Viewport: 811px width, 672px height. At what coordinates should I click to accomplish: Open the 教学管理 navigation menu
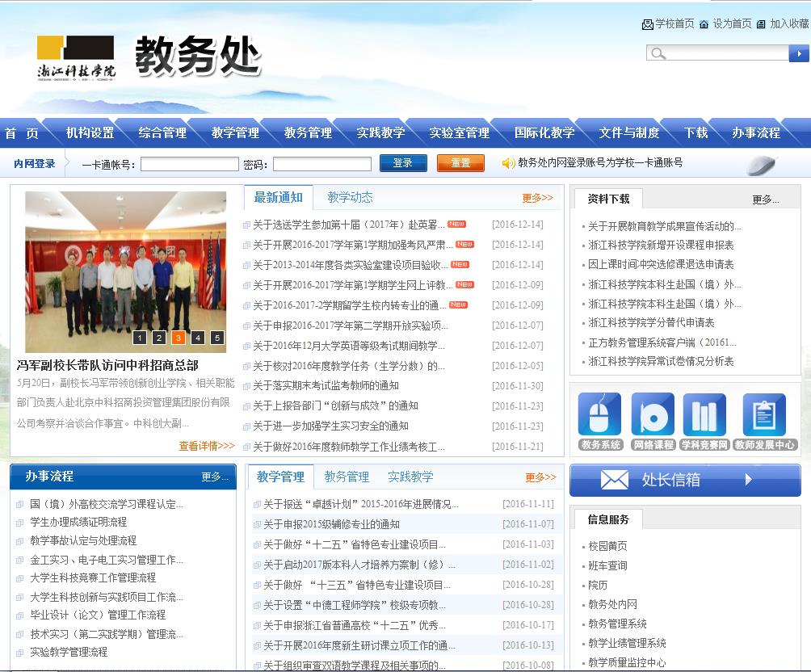[x=235, y=133]
